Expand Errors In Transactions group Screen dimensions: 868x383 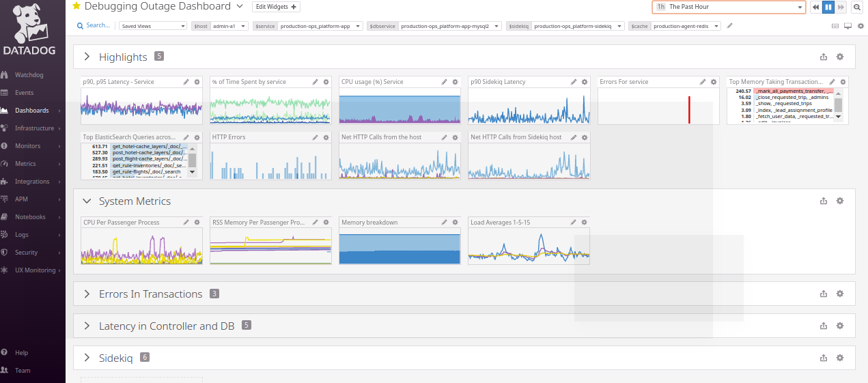coord(87,294)
